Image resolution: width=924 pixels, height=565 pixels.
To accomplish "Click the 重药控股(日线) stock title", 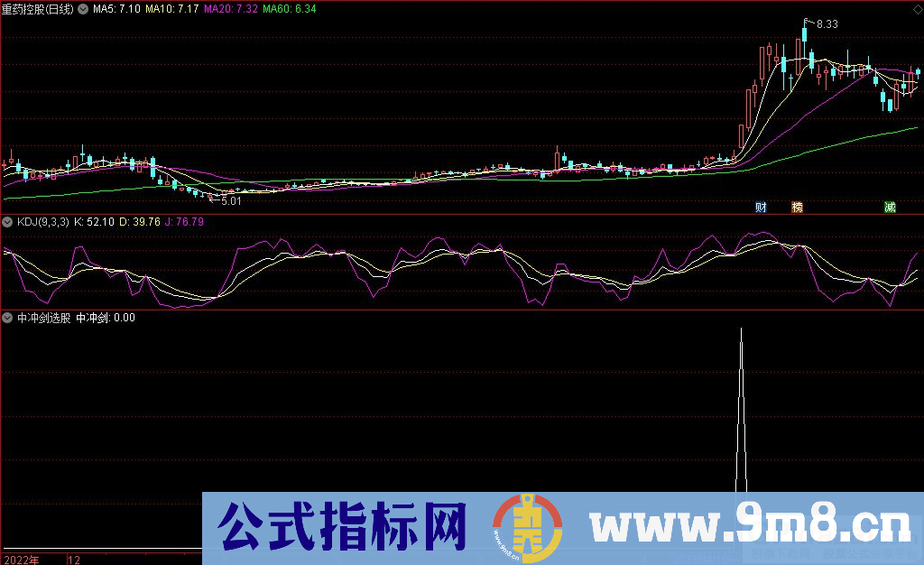I will (38, 9).
